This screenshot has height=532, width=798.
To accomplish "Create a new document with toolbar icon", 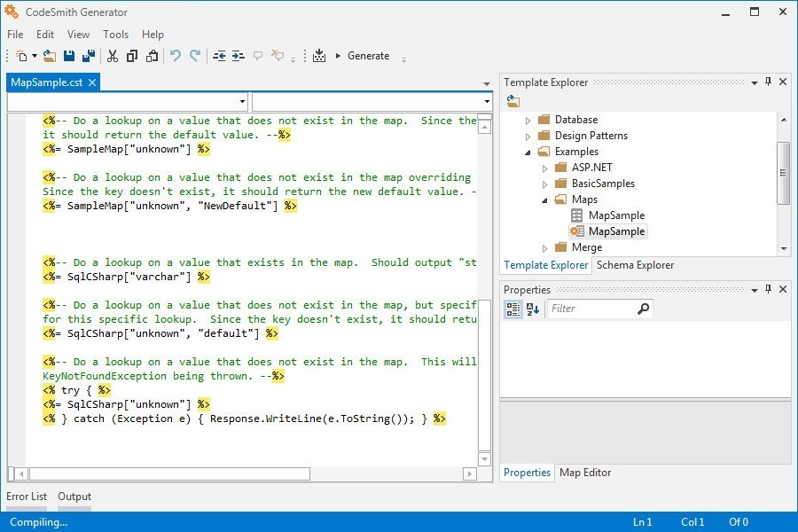I will click(x=21, y=56).
